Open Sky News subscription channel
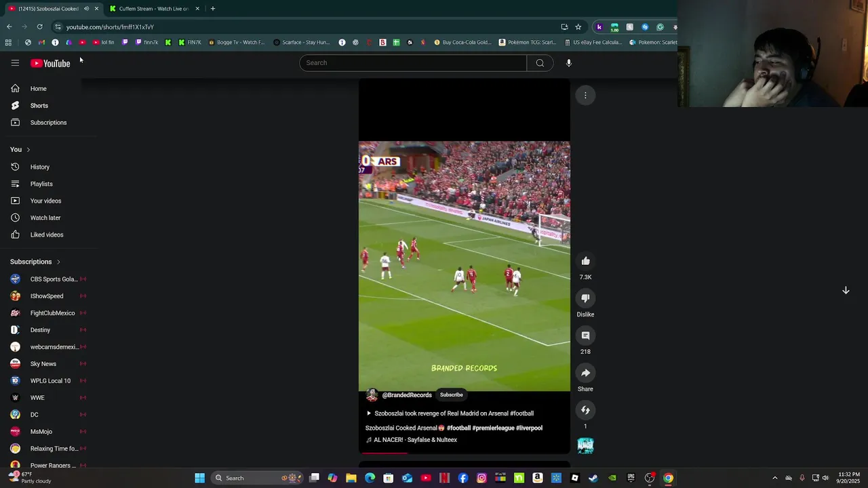This screenshot has height=488, width=868. [47, 364]
